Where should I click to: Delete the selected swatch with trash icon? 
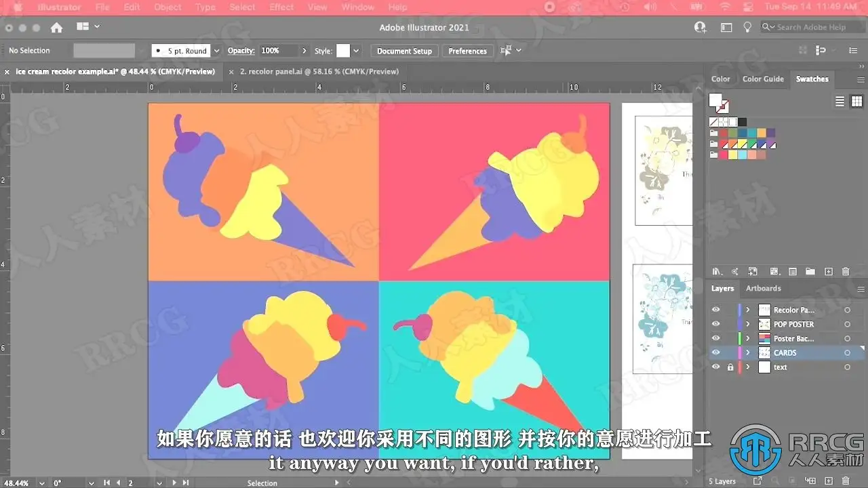pyautogui.click(x=846, y=271)
